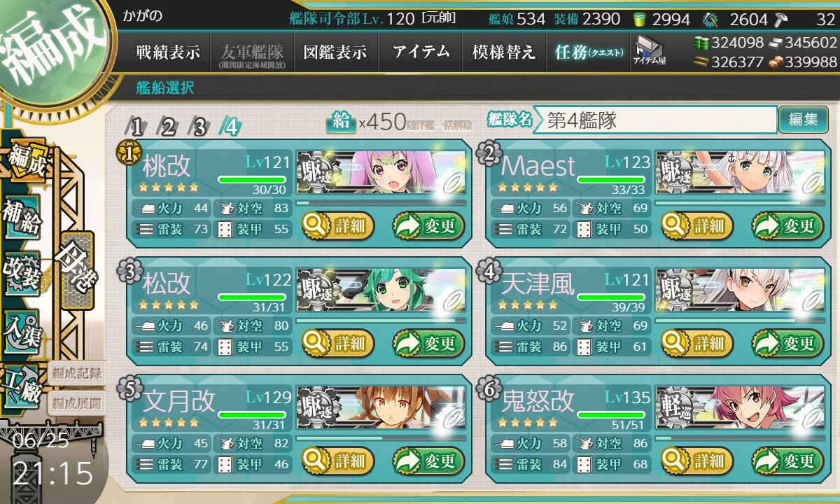The image size is (840, 504).
Task: Switch to fleet number 3 tab
Action: pos(200,127)
